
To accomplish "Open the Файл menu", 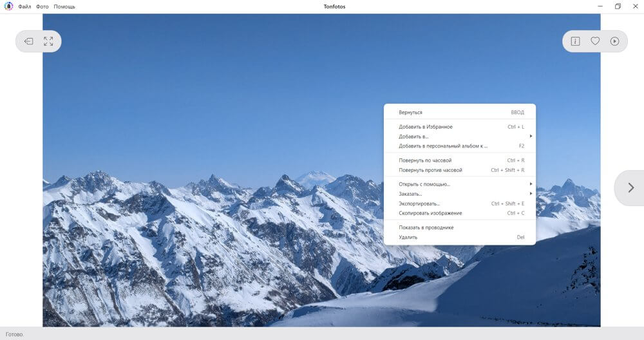I will point(24,6).
